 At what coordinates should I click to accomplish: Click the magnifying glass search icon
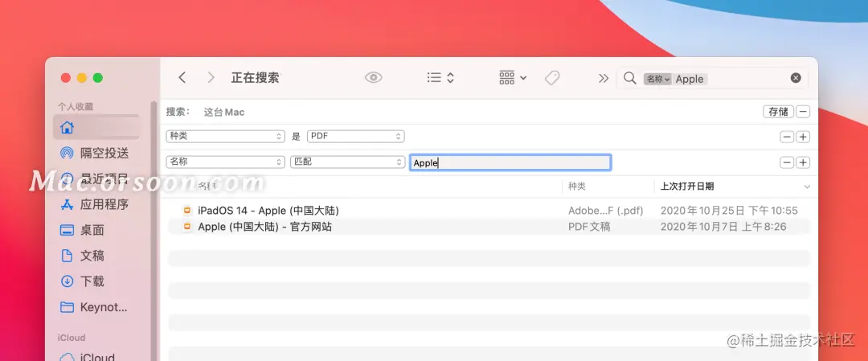pyautogui.click(x=630, y=78)
